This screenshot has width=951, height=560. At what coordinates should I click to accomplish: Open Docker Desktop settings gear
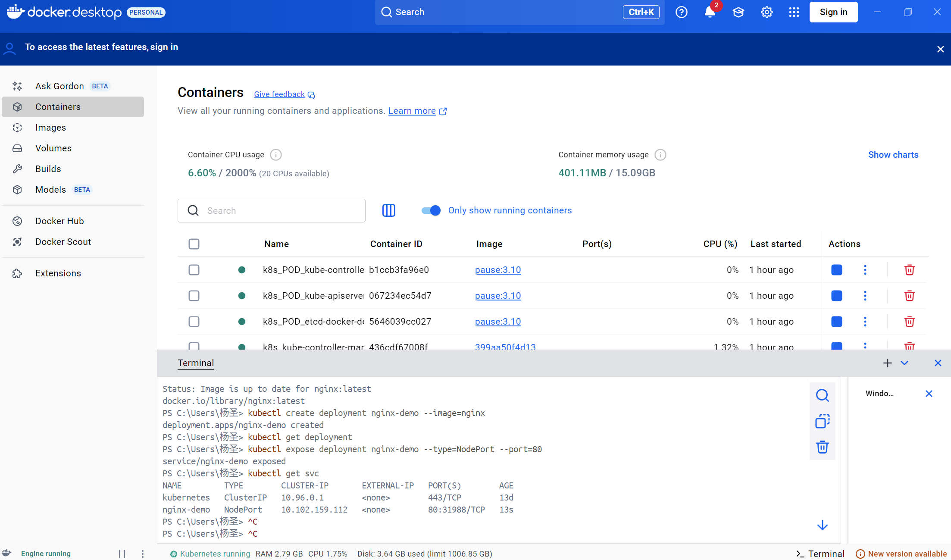pos(766,12)
